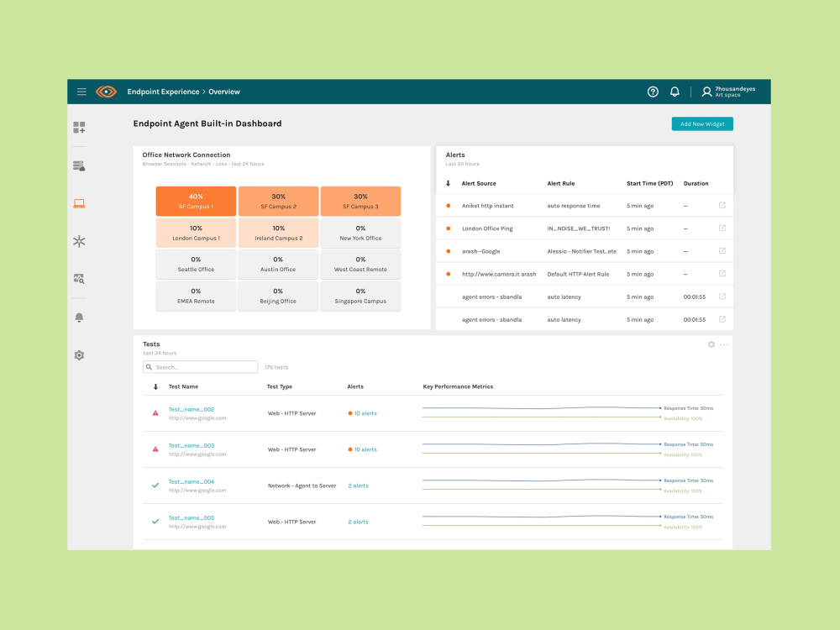The image size is (840, 630).
Task: Click 'Network - Agent to Server' test type
Action: 302,486
